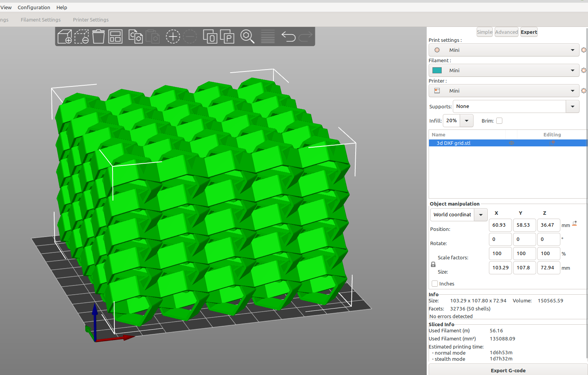Split to parts using the P icon

point(227,37)
